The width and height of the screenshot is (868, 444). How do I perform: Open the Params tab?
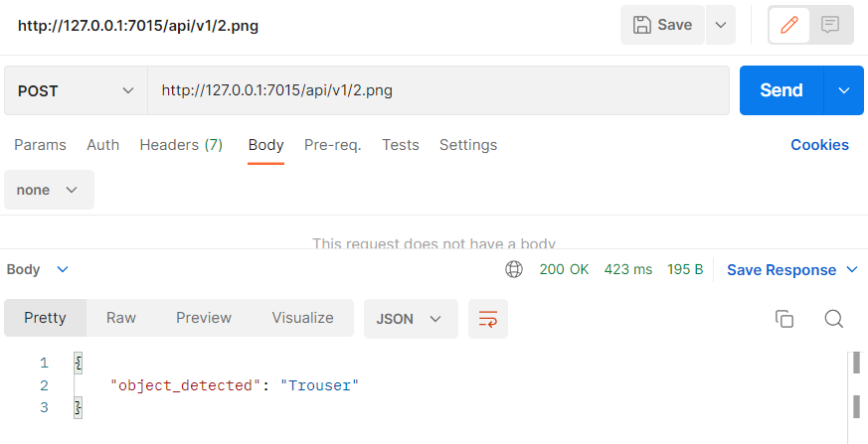coord(40,145)
